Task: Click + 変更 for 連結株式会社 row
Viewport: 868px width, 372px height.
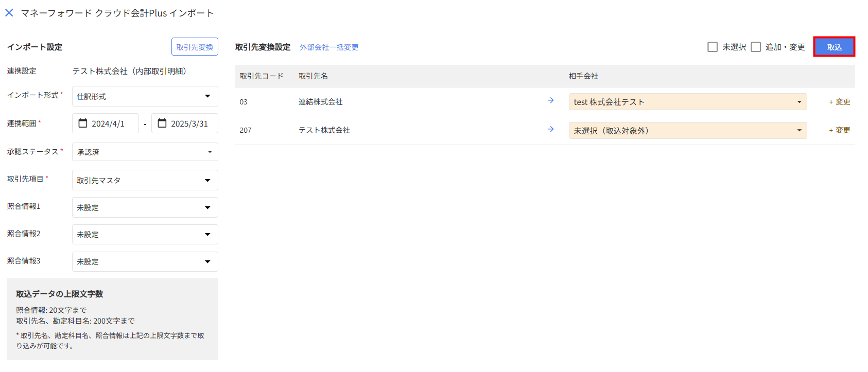Action: (839, 102)
